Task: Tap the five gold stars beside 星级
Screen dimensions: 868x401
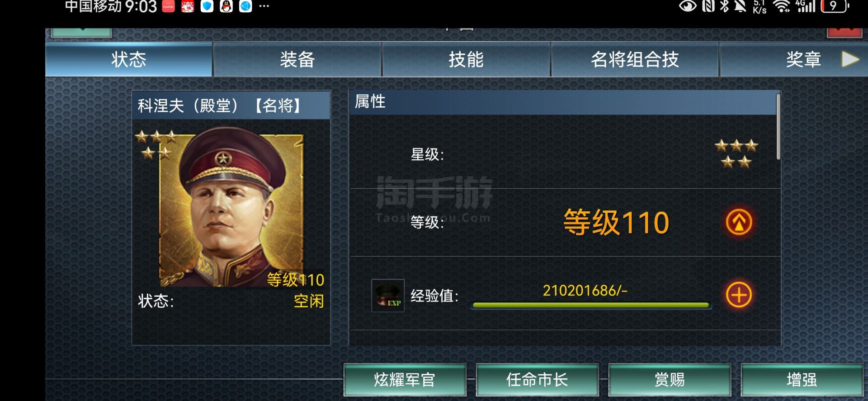Action: click(x=736, y=154)
